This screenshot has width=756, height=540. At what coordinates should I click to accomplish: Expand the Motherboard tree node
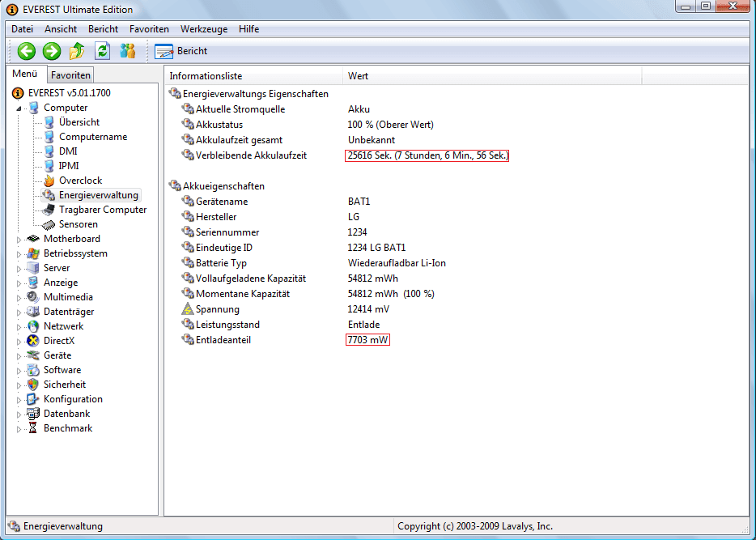tap(19, 240)
